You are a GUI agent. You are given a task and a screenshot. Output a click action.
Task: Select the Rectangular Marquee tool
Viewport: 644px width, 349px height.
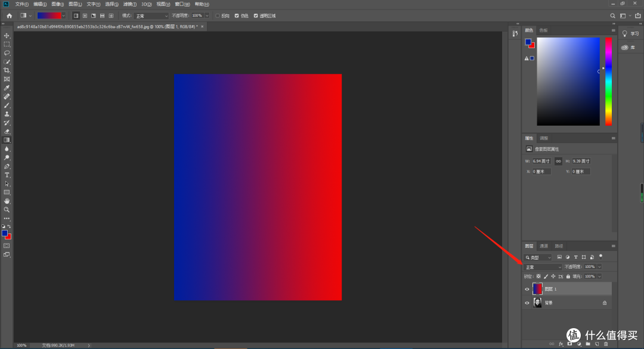[7, 44]
